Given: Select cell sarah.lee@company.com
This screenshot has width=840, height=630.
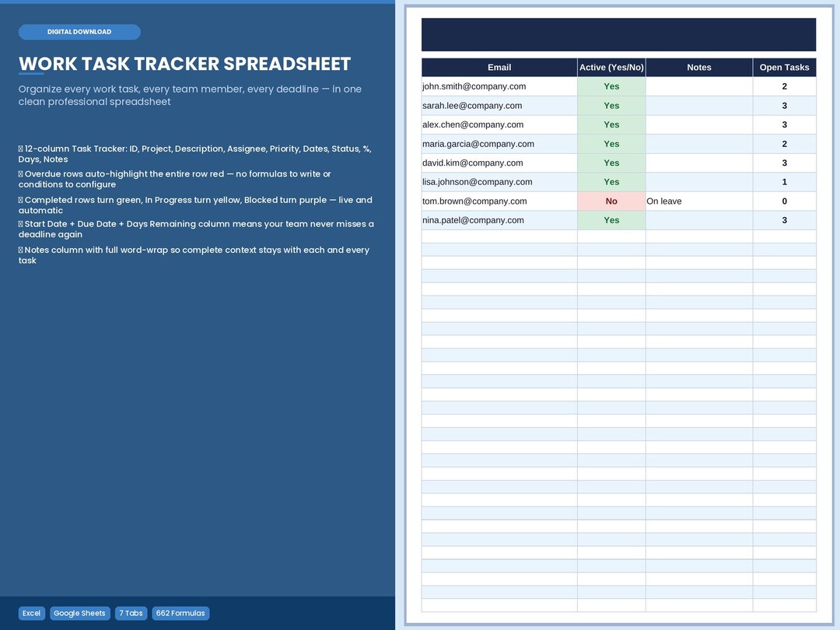Looking at the screenshot, I should 499,106.
